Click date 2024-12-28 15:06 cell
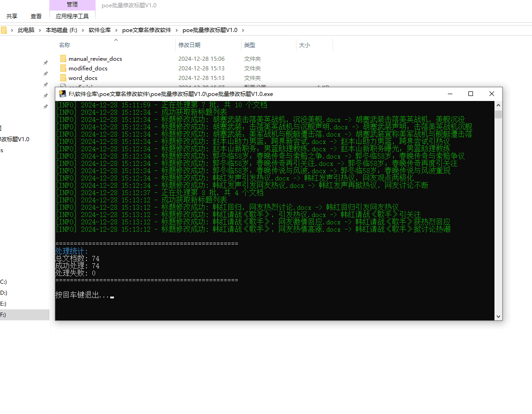This screenshot has width=532, height=414. pos(202,58)
